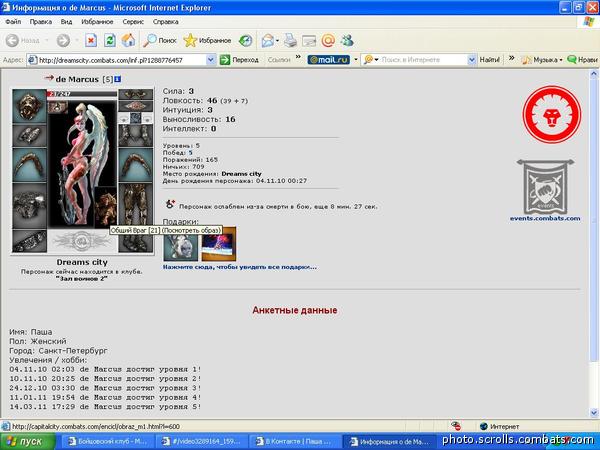
Task: Click the red arrow before de Marcus
Action: point(49,78)
